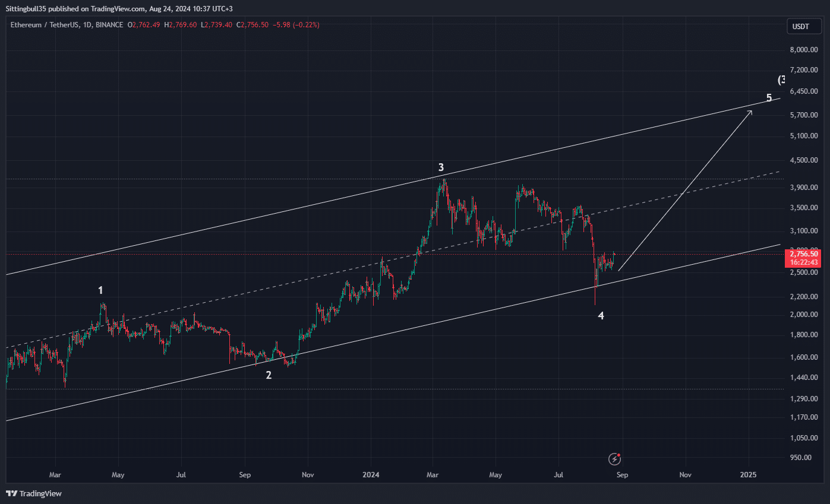The image size is (830, 504).
Task: Click the close value 2,756.50 in header
Action: pos(255,25)
